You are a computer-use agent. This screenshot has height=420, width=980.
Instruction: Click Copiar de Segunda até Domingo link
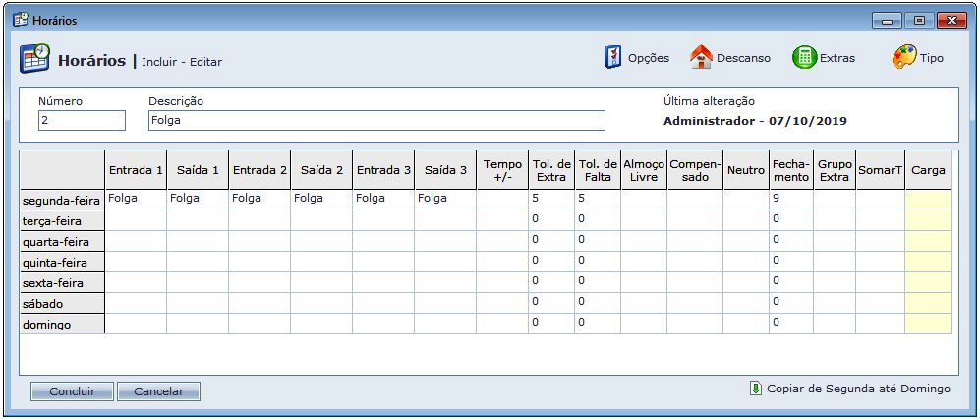click(x=858, y=389)
